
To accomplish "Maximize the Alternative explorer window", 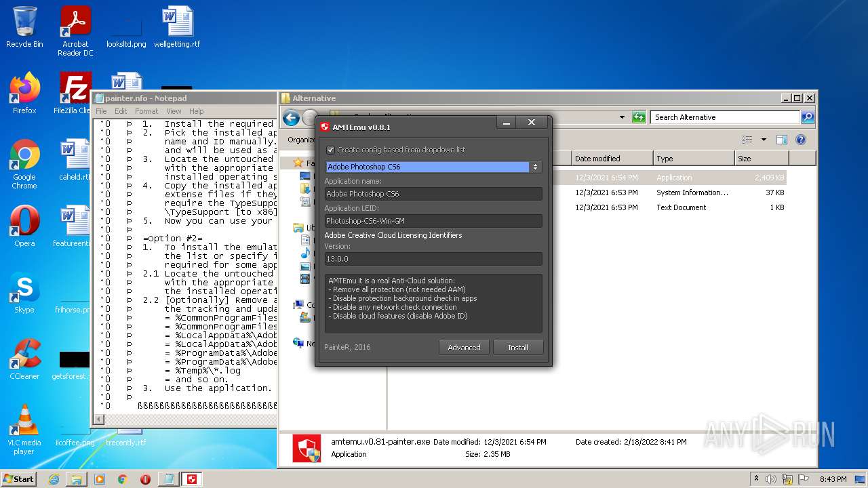I will pyautogui.click(x=797, y=98).
